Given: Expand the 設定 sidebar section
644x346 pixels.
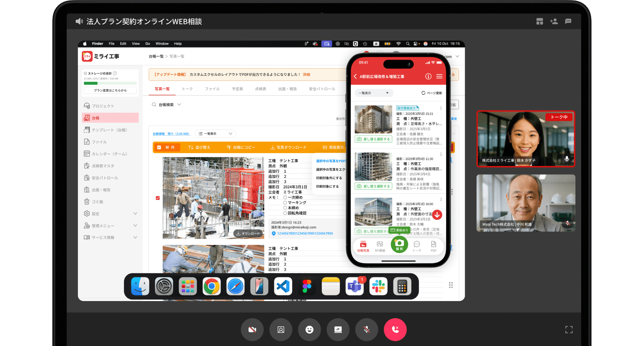Looking at the screenshot, I should 135,213.
